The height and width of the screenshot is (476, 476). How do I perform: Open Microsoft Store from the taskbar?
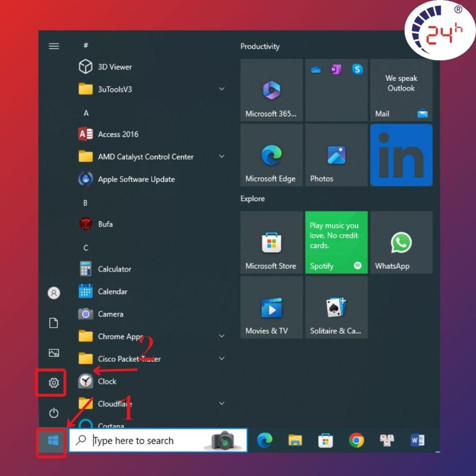(x=325, y=440)
